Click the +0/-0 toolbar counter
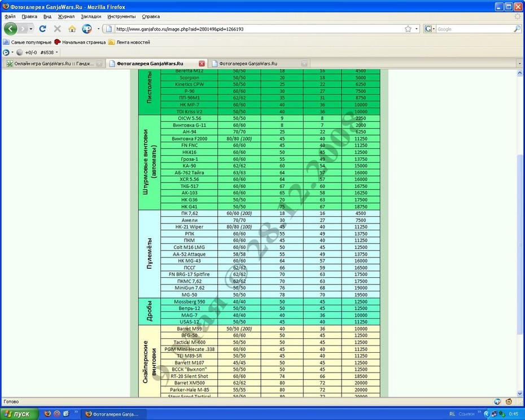 tap(31, 53)
